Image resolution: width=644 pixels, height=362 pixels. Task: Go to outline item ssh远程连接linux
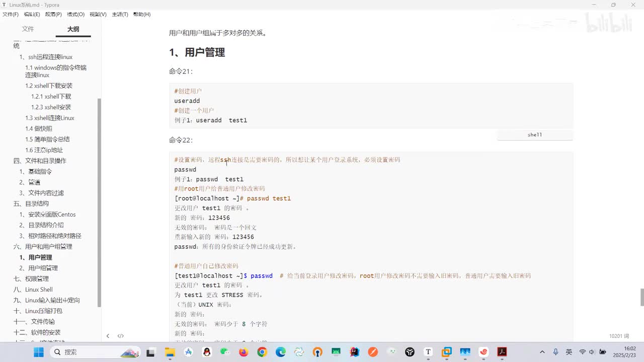(46, 57)
